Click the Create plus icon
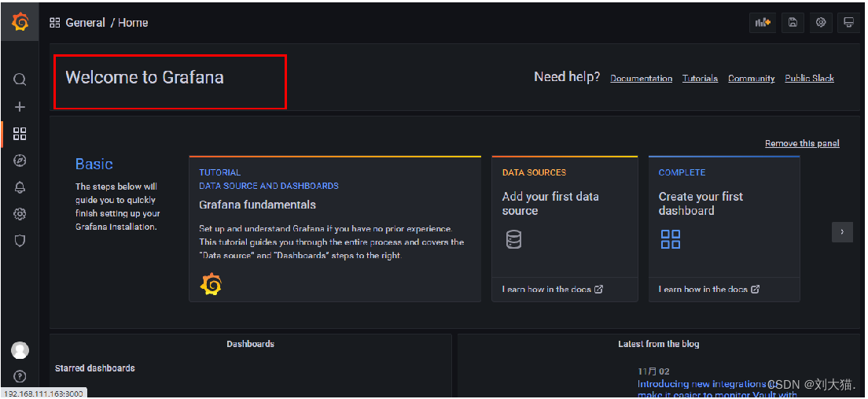Screen dimensions: 868x399 pyautogui.click(x=20, y=107)
